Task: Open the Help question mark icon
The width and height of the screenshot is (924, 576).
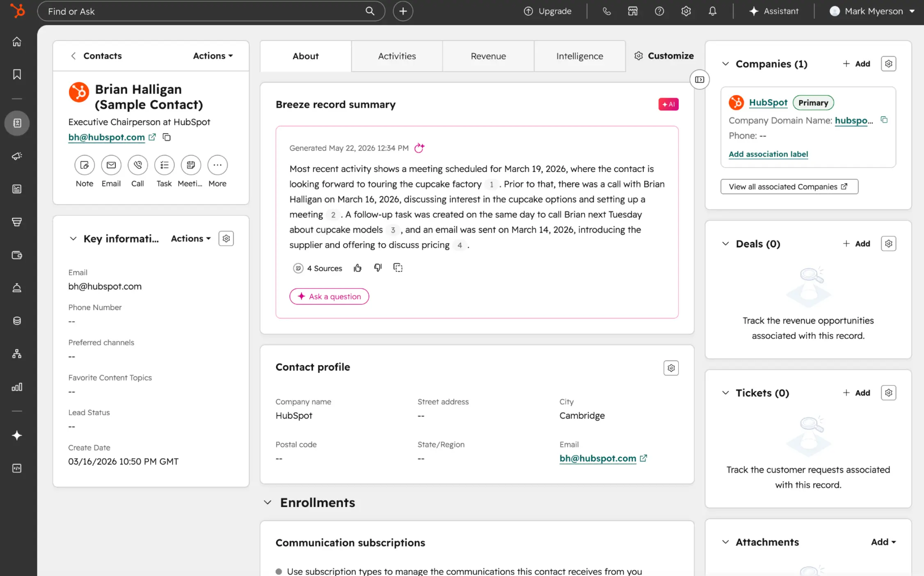Action: point(659,11)
